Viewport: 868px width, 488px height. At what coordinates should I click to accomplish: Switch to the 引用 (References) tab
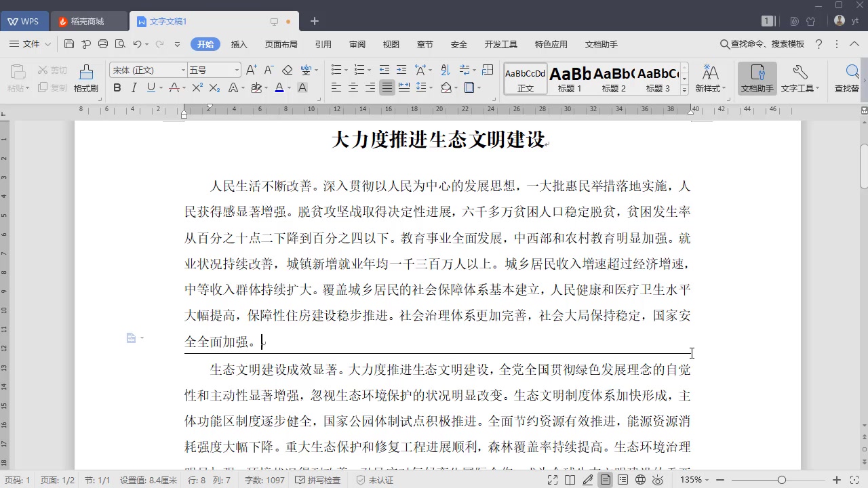click(323, 44)
